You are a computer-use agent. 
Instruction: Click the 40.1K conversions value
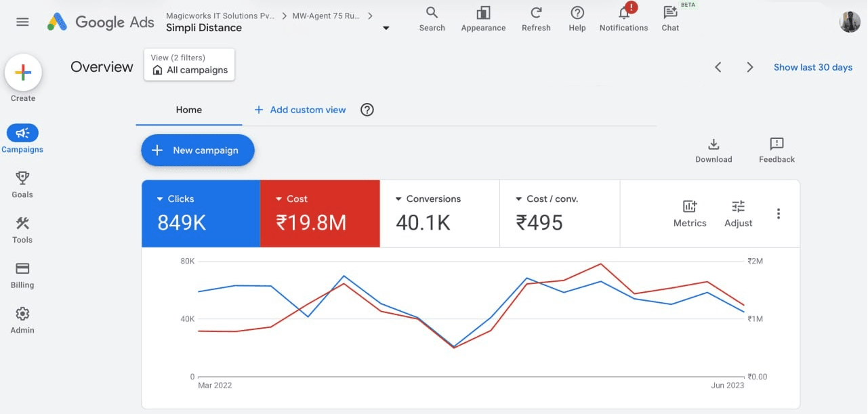point(423,222)
